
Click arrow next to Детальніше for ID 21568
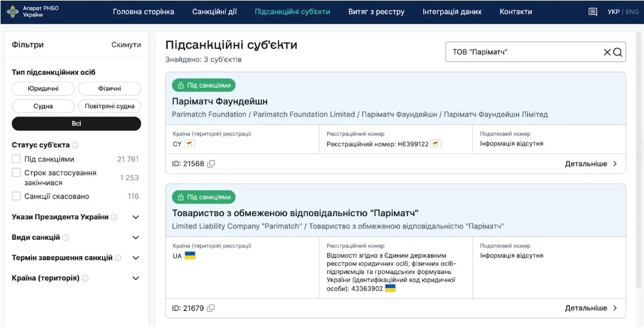click(615, 164)
